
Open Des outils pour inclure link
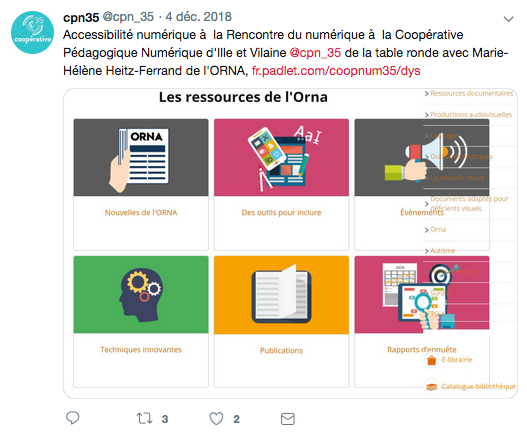click(281, 212)
